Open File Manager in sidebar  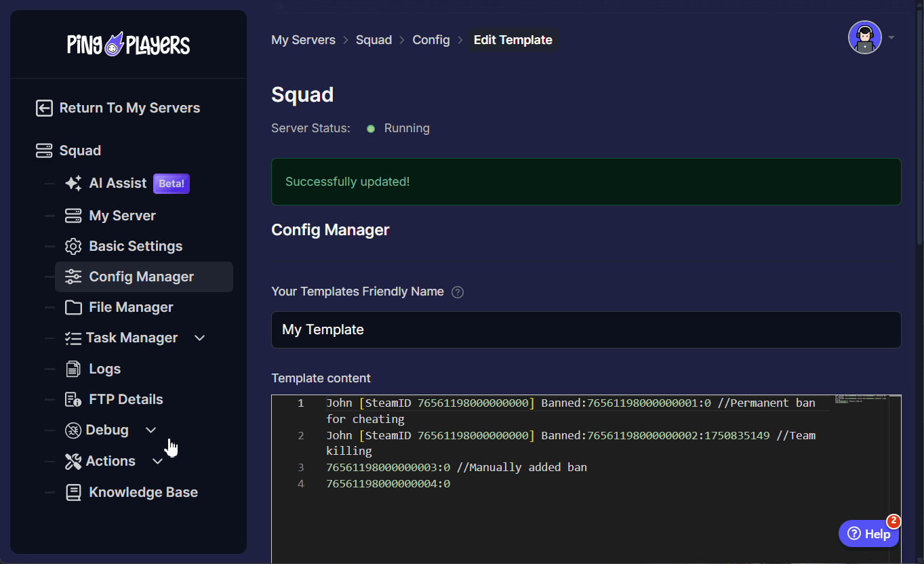pyautogui.click(x=131, y=307)
